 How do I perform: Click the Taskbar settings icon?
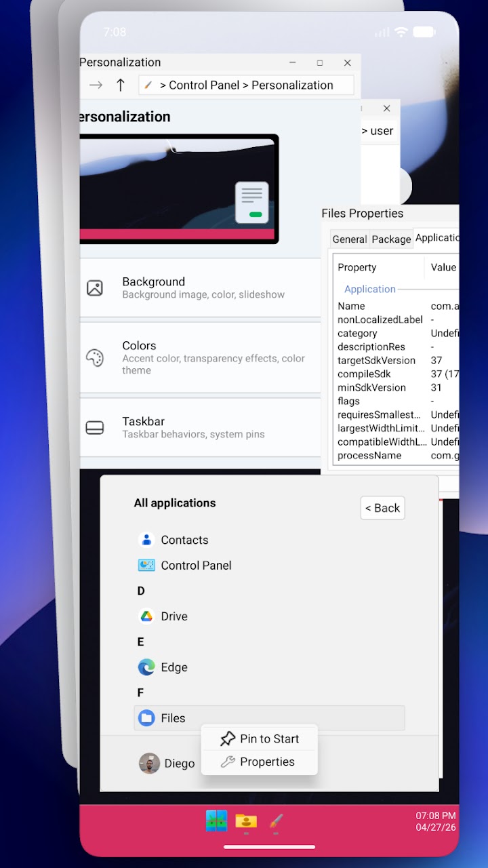[95, 428]
